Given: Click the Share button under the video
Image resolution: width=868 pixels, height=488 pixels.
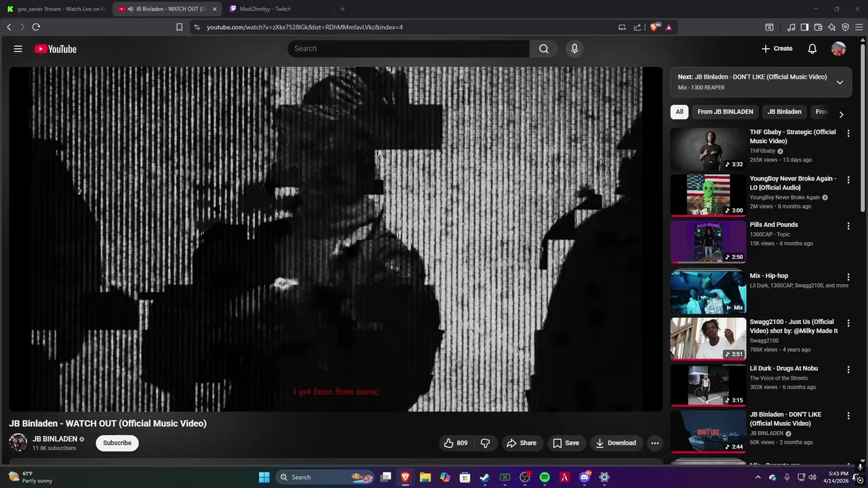Looking at the screenshot, I should [521, 443].
